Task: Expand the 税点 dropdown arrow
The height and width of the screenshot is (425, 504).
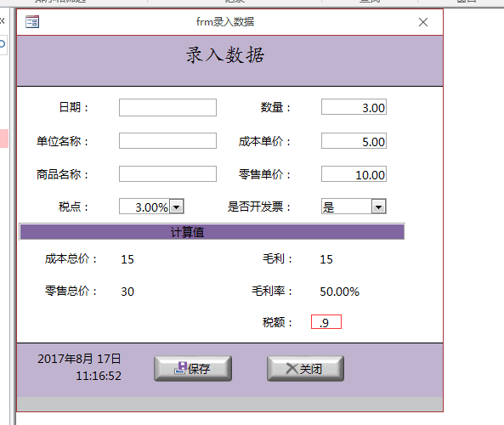Action: pyautogui.click(x=177, y=207)
